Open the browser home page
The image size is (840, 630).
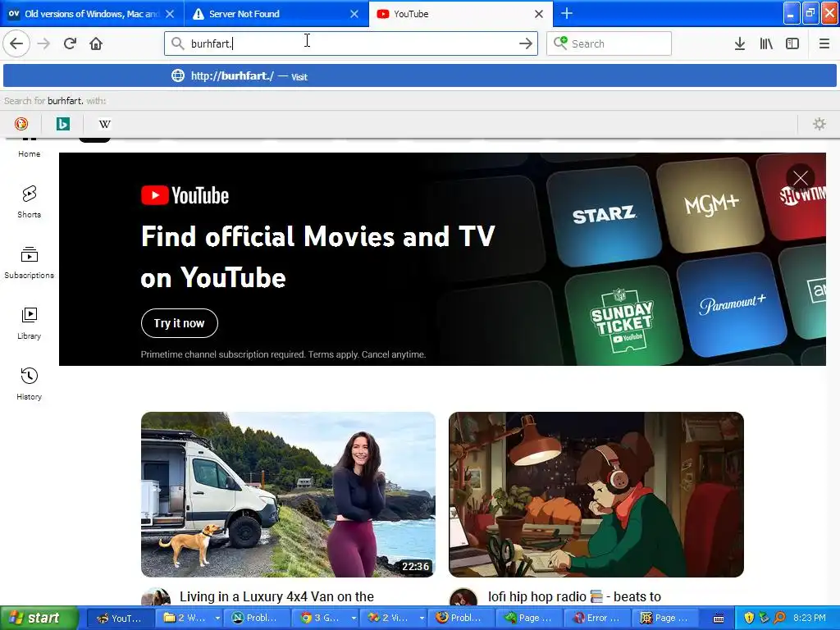click(96, 43)
